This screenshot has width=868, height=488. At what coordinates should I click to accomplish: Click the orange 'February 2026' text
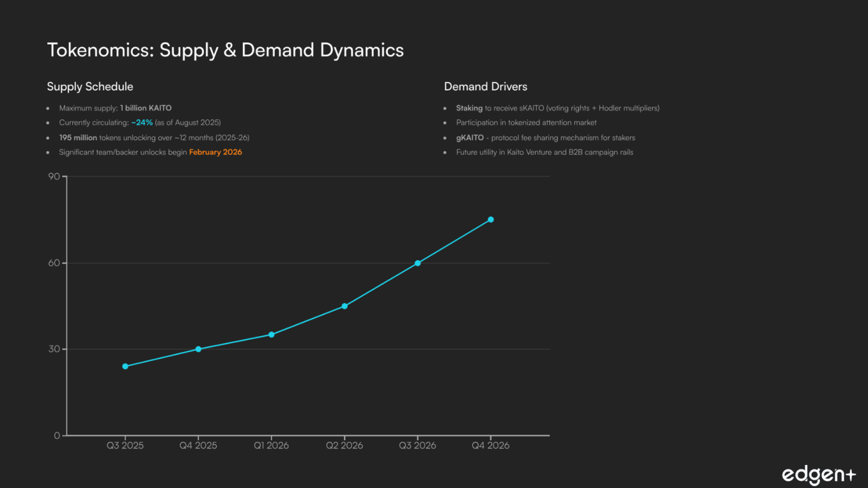[x=215, y=152]
